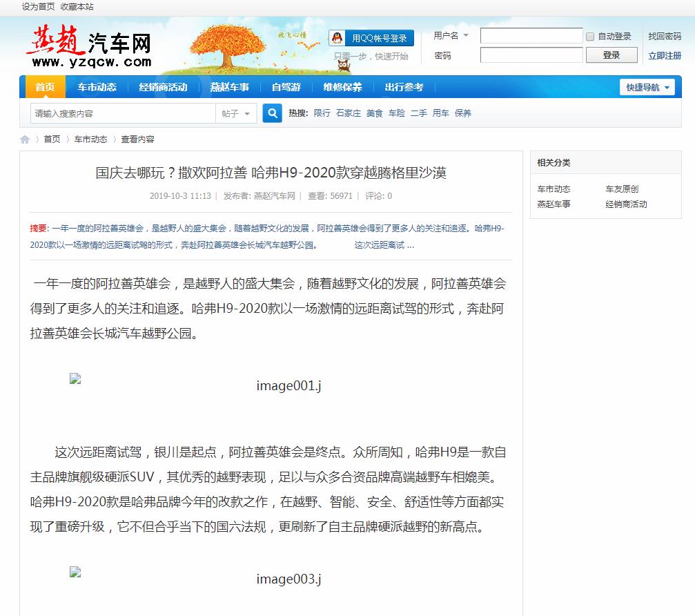
Task: Click the 收藏本站 link
Action: point(77,7)
